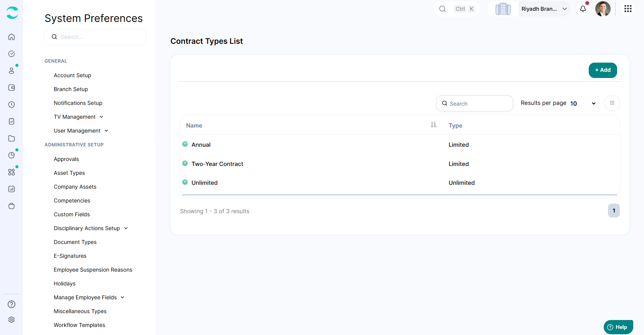The width and height of the screenshot is (644, 335).
Task: Open the clock icon in left sidebar
Action: [x=12, y=104]
